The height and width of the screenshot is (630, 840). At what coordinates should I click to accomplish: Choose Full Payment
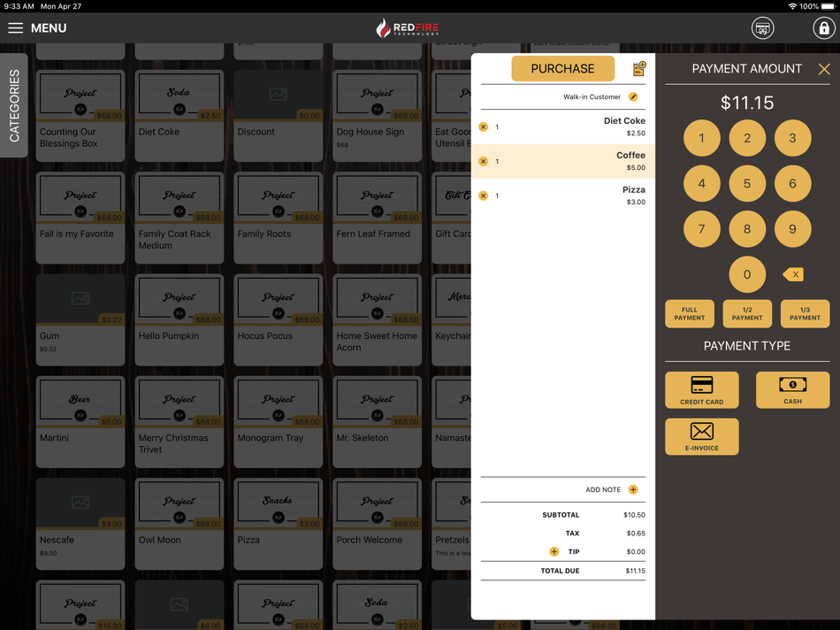[x=690, y=313]
